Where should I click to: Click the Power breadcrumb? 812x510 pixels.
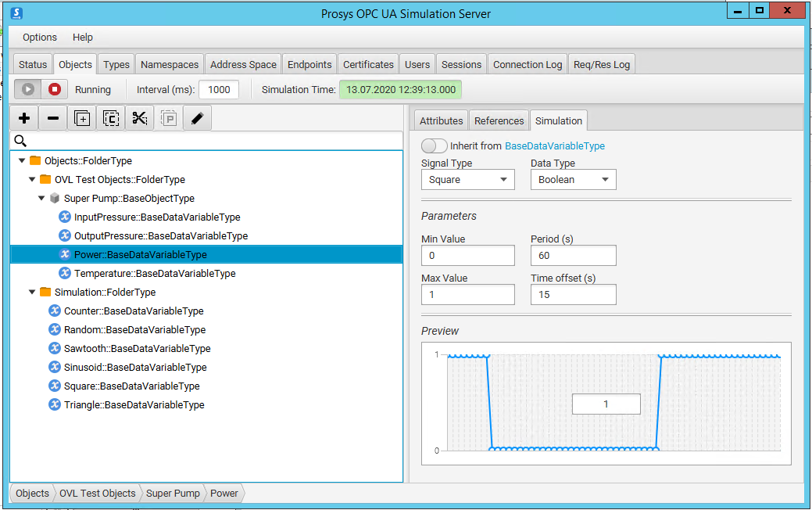pyautogui.click(x=224, y=493)
